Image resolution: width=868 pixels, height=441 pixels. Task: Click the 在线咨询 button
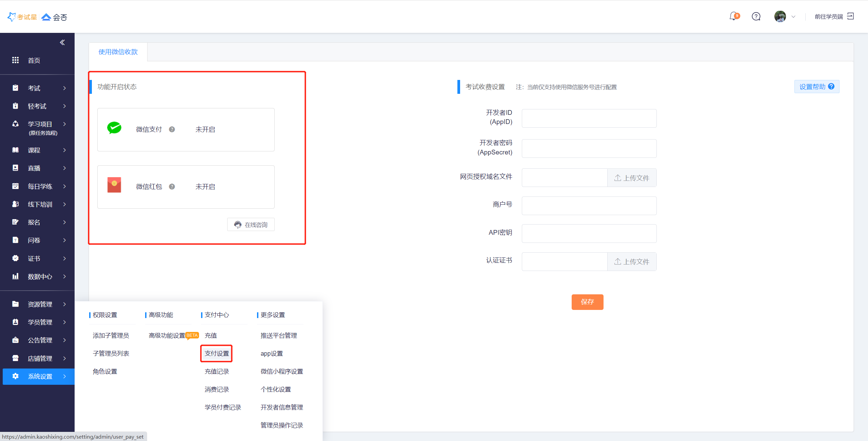pos(251,225)
